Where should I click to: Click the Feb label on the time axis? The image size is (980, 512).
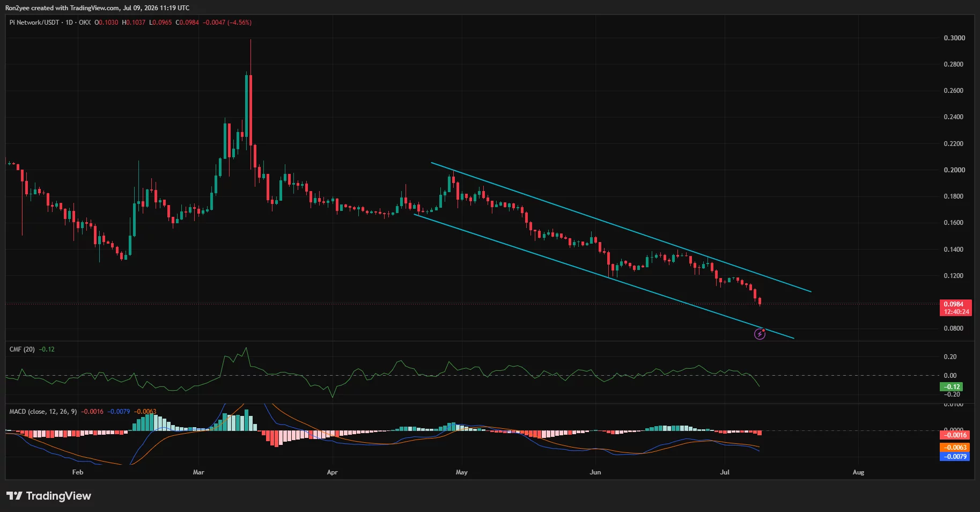pyautogui.click(x=78, y=472)
